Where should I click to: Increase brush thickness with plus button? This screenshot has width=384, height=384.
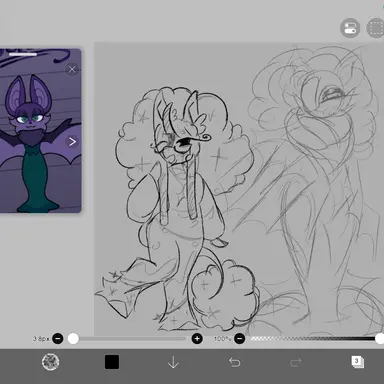pyautogui.click(x=197, y=339)
